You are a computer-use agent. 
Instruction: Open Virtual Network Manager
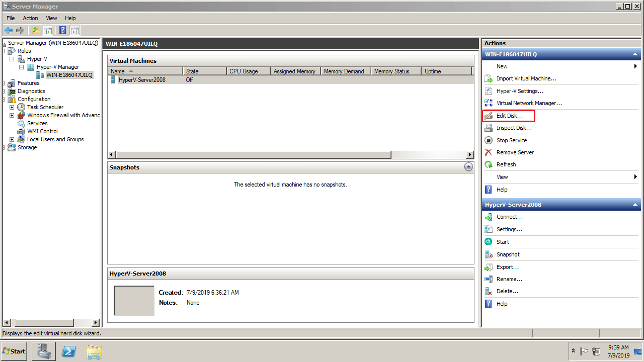[529, 103]
